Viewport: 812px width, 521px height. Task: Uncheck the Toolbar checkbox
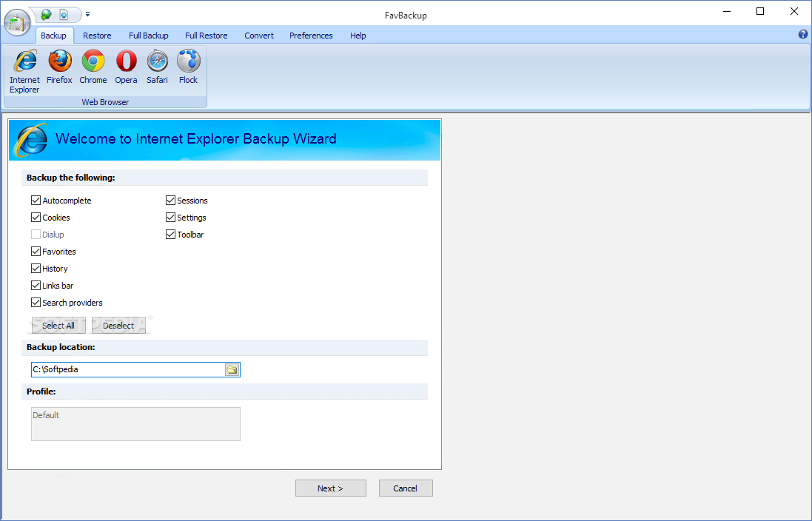[170, 235]
